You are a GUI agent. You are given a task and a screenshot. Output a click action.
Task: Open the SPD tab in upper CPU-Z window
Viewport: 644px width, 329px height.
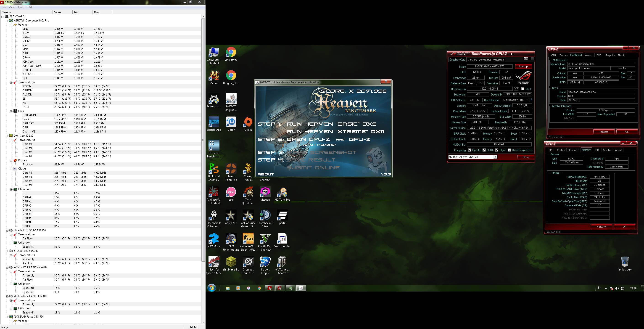pos(599,55)
